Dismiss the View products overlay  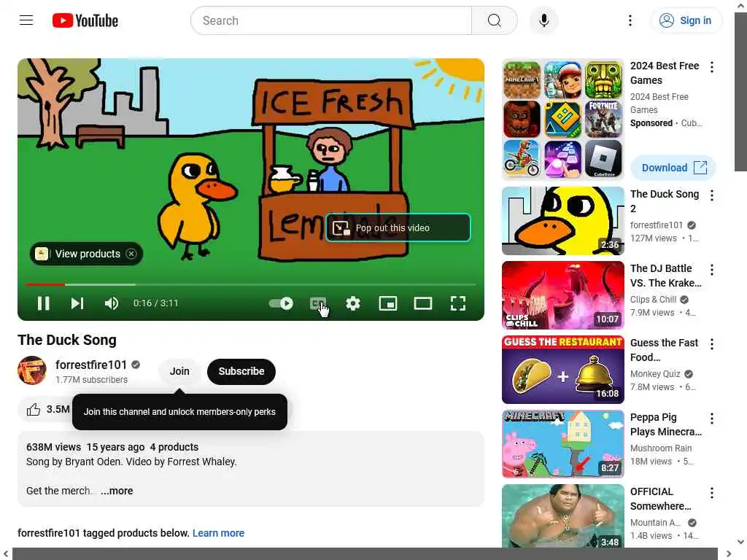[x=131, y=254]
